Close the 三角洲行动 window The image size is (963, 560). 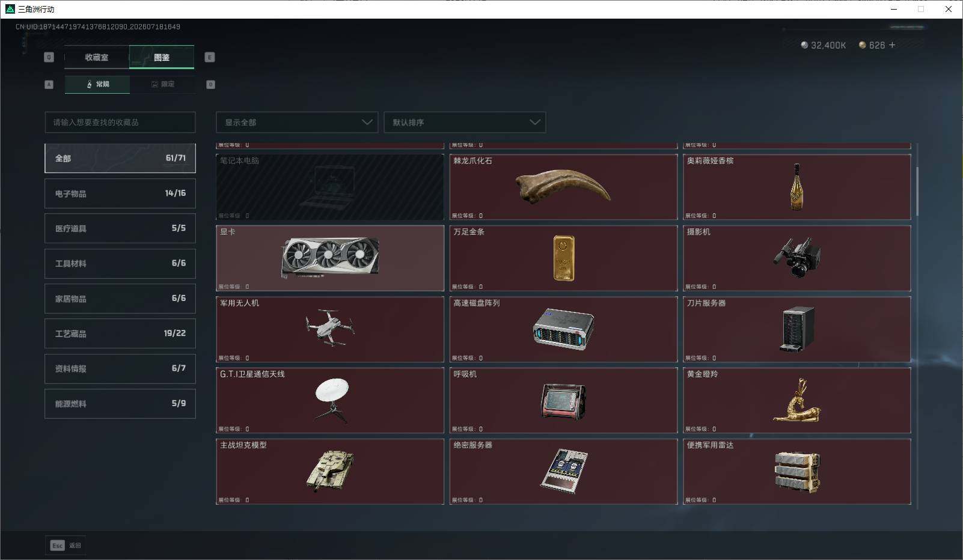coord(949,9)
